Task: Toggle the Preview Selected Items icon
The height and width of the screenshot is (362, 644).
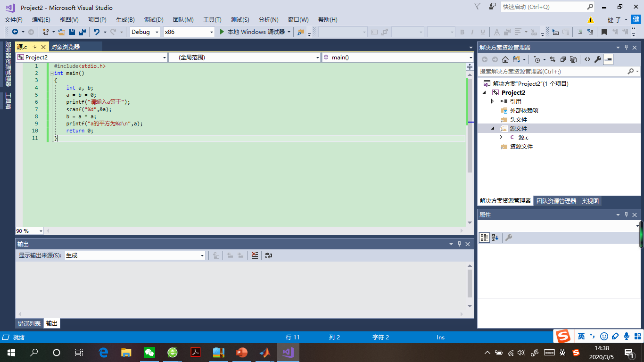Action: click(x=609, y=59)
